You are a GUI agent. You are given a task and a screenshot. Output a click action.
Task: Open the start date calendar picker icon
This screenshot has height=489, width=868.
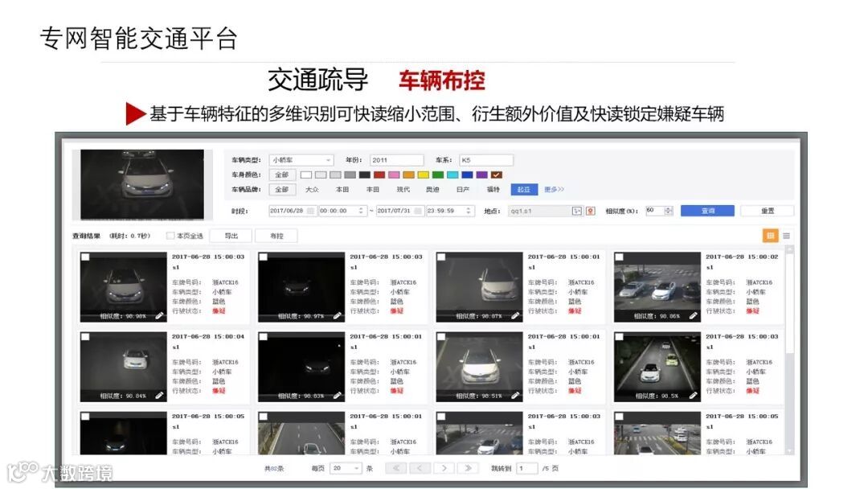point(310,211)
